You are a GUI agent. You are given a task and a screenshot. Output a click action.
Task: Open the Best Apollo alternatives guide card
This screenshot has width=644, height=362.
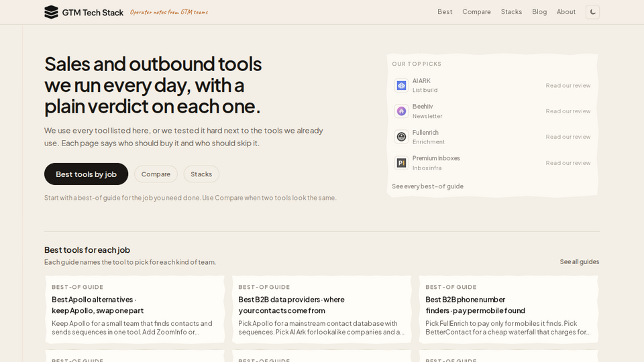pyautogui.click(x=135, y=310)
